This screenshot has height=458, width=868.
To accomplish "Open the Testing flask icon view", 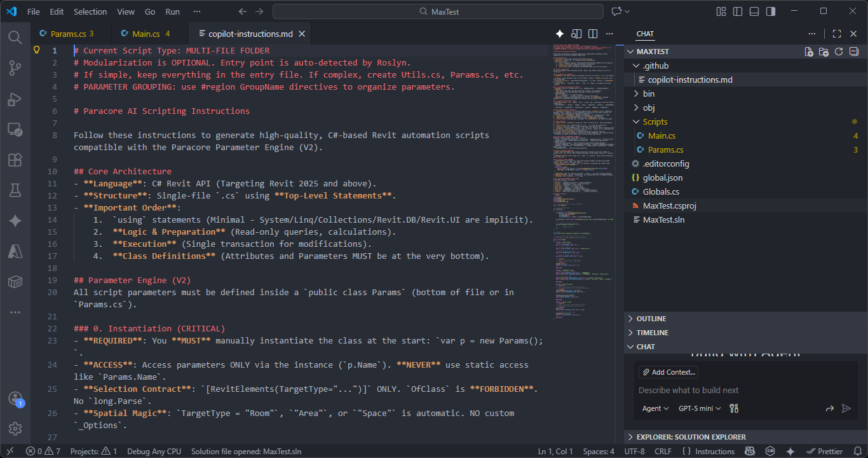I will [x=15, y=190].
